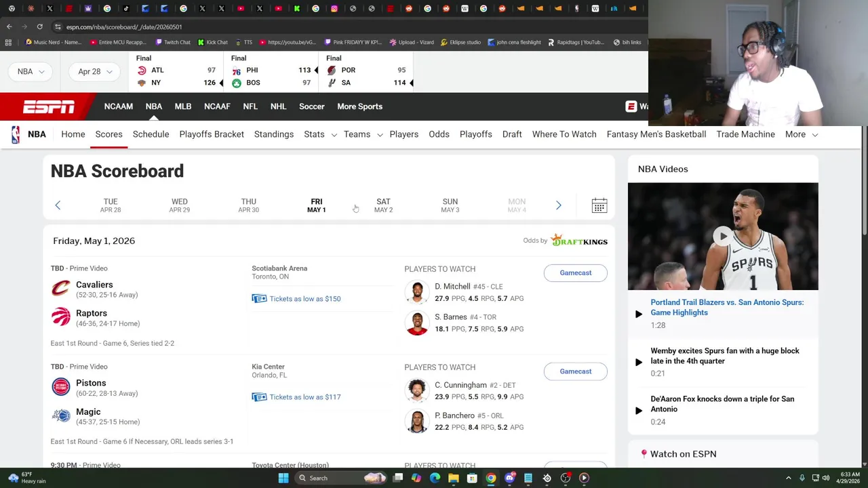Open Chrome from the taskbar

pos(491,478)
